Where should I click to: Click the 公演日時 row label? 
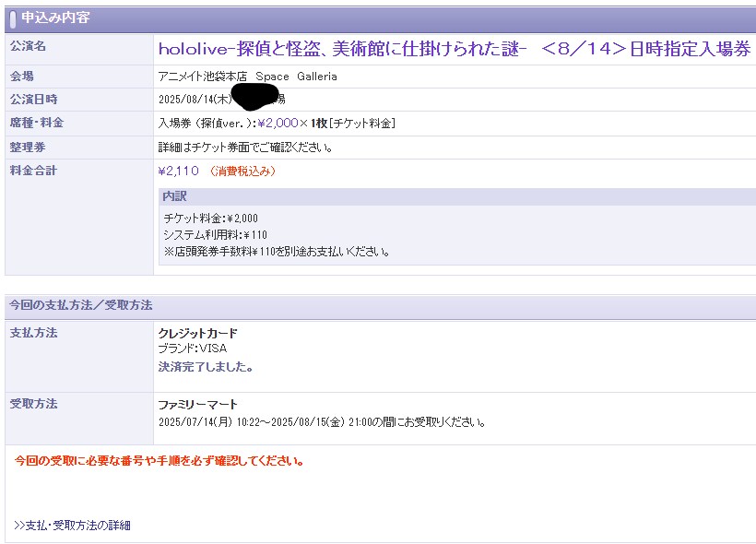34,100
